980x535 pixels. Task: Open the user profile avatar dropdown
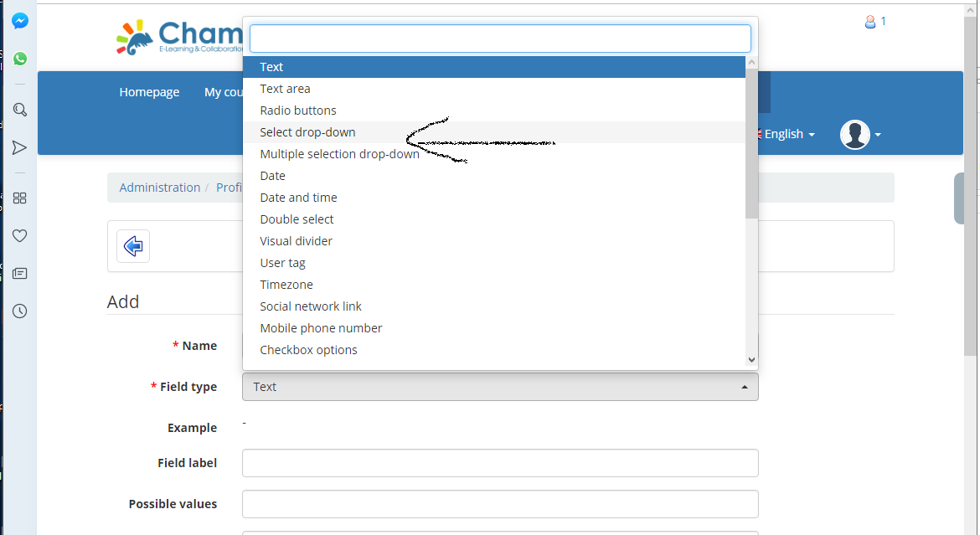[x=854, y=134]
